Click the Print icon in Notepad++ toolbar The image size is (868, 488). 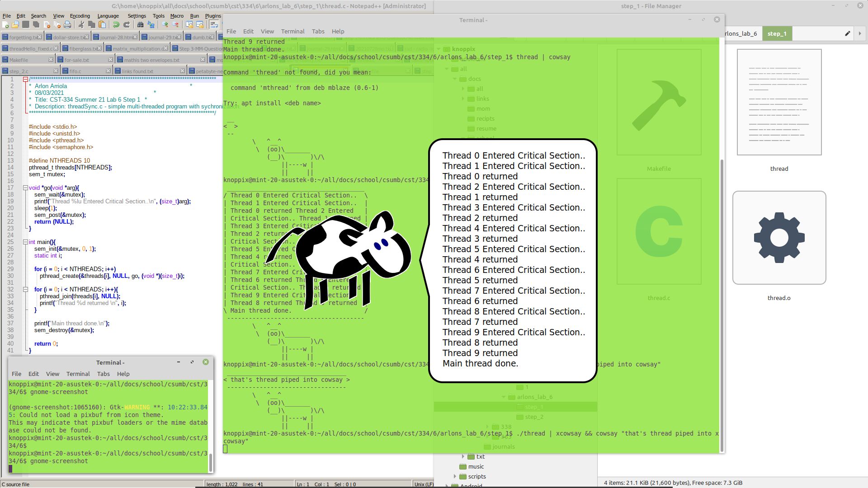coord(67,24)
